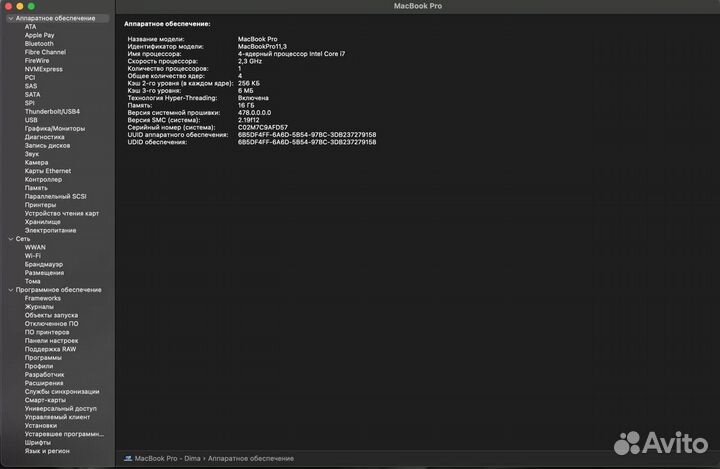The width and height of the screenshot is (720, 469).
Task: Select SPI in the sidebar
Action: tap(29, 103)
